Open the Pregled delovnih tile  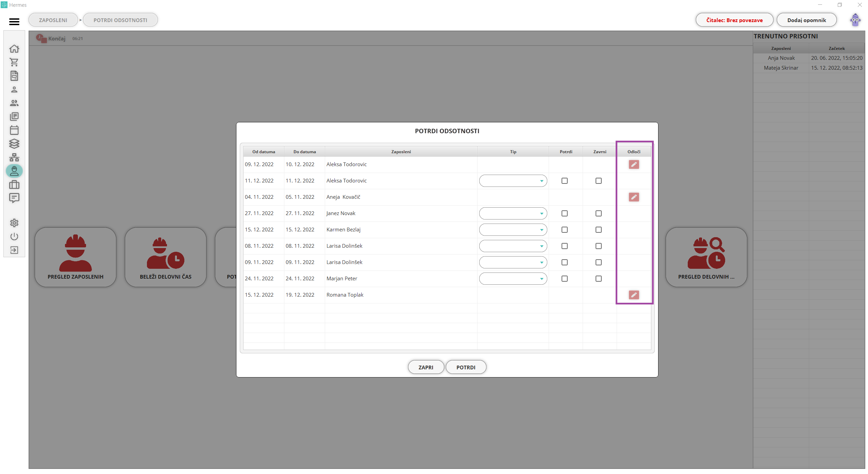(x=706, y=257)
